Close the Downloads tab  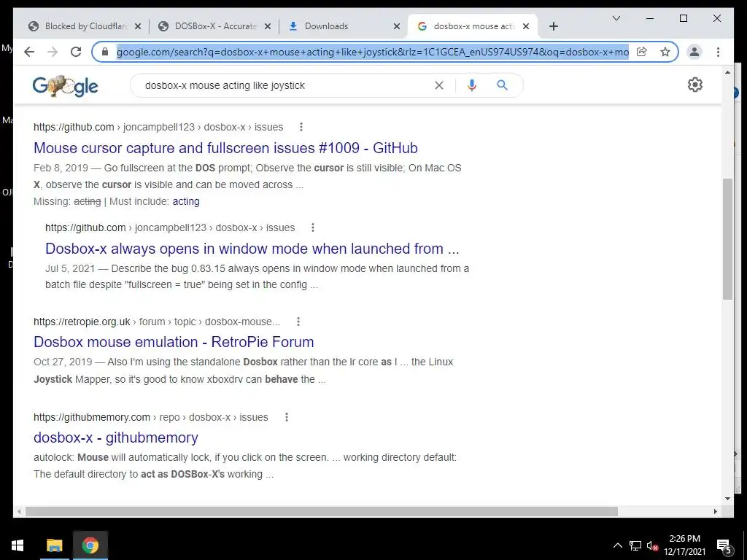coord(396,27)
